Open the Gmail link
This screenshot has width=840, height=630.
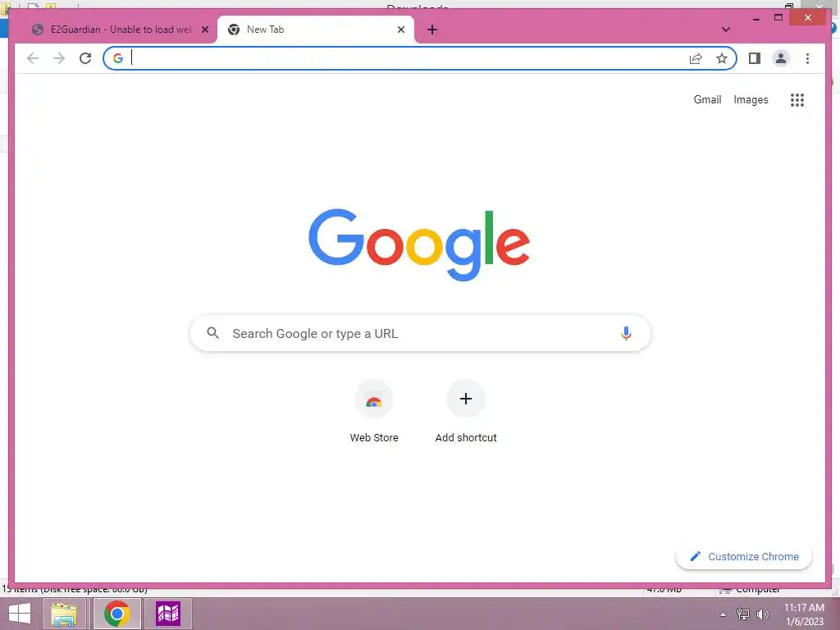click(707, 99)
